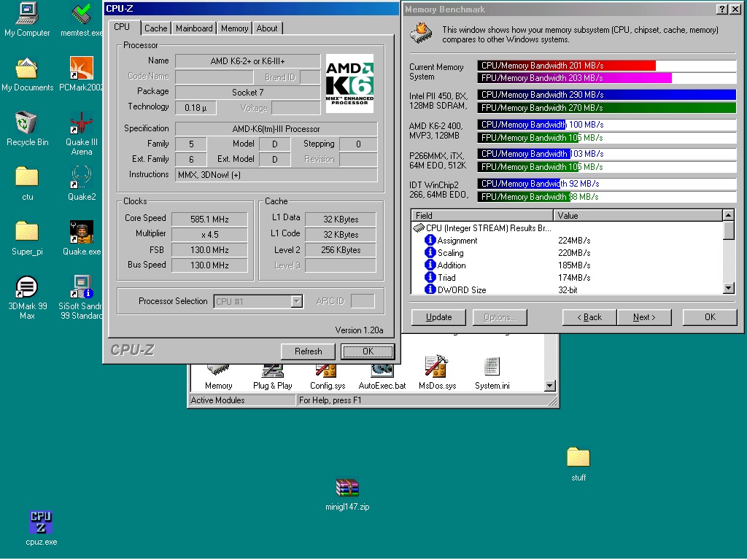The height and width of the screenshot is (560, 747).
Task: Select AutoExec.bat module icon
Action: [382, 376]
